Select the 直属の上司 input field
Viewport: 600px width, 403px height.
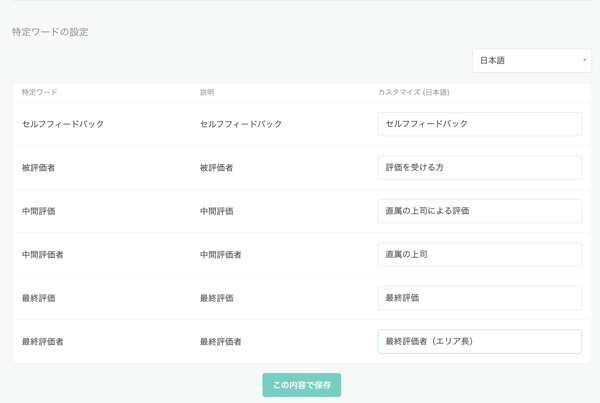[479, 255]
